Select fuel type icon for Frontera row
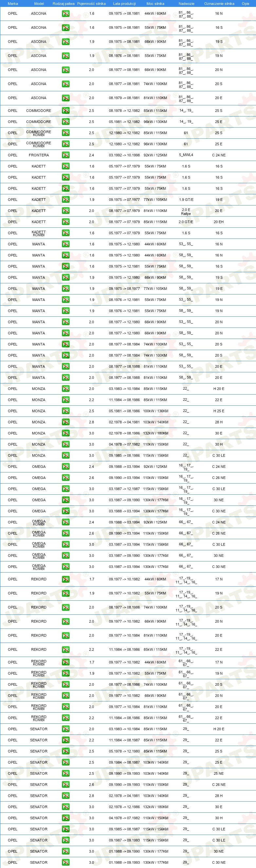Viewport: 256px width, 868px height. click(x=65, y=155)
